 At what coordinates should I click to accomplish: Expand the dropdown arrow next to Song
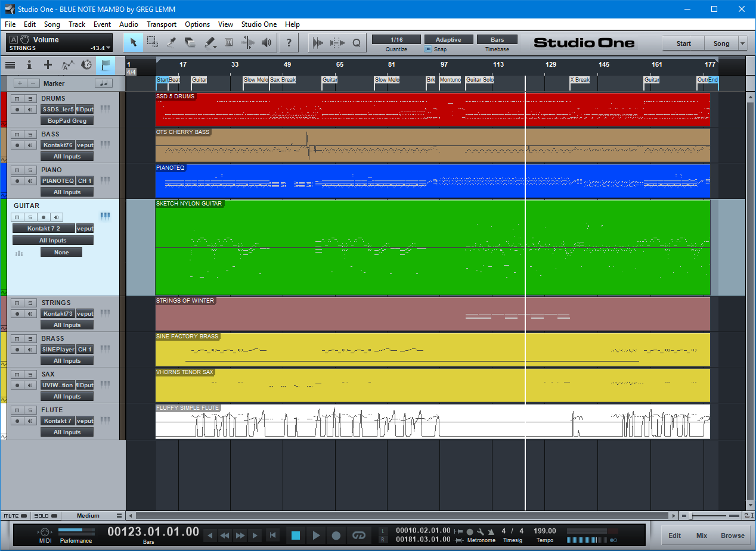742,43
